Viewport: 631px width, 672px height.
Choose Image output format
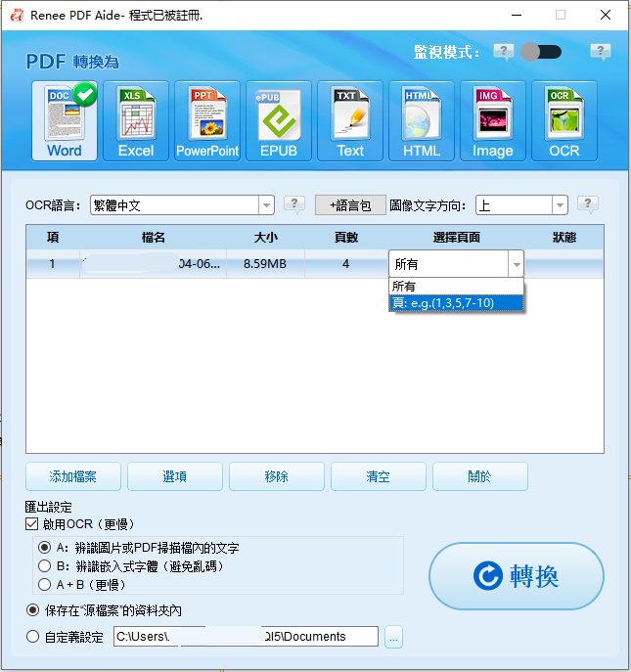pyautogui.click(x=493, y=121)
